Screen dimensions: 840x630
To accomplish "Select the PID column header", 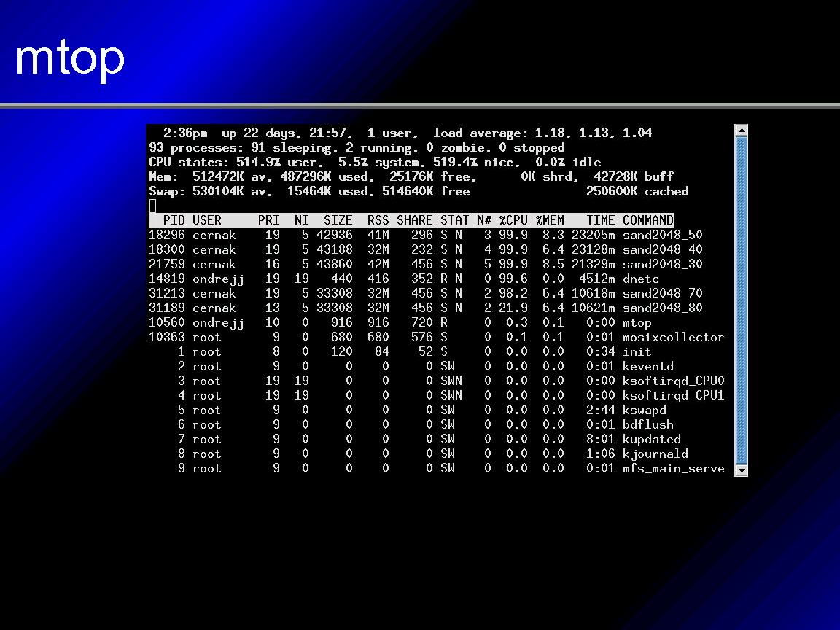I will point(174,220).
